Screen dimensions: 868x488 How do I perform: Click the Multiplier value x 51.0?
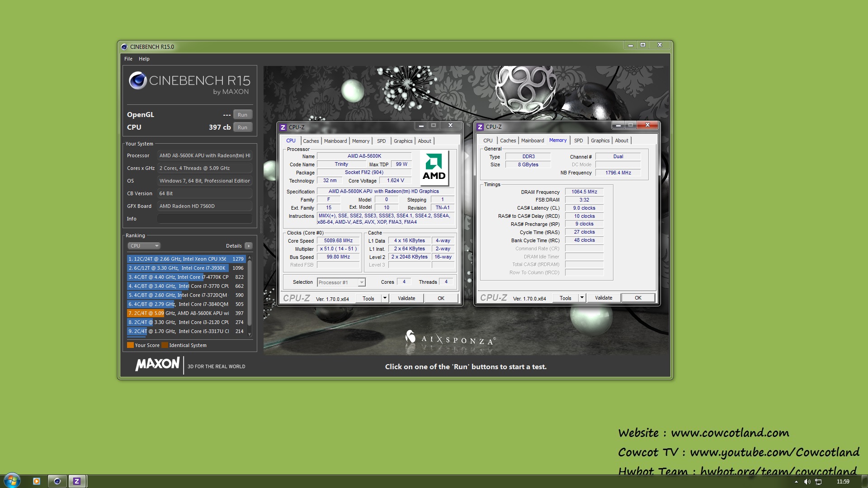point(338,249)
